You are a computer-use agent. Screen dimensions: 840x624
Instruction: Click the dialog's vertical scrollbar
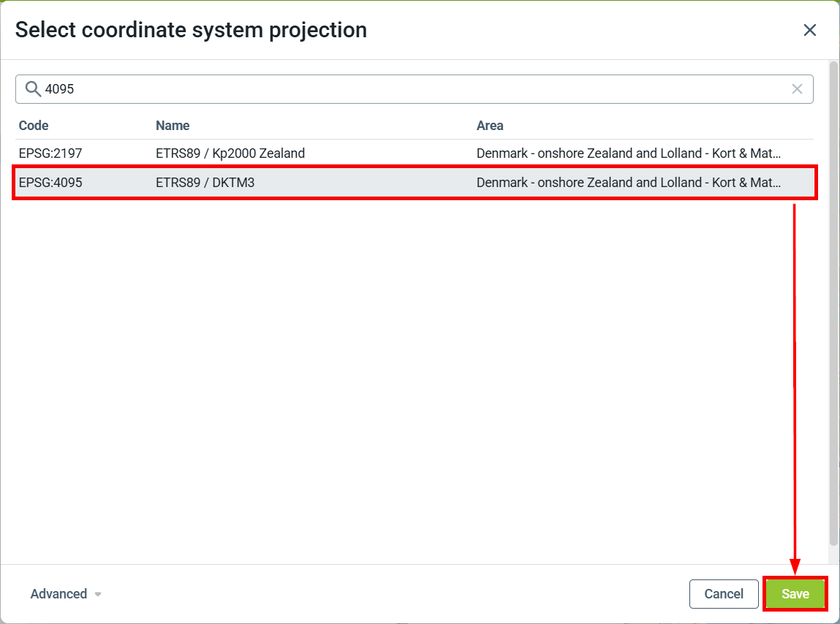pyautogui.click(x=833, y=303)
